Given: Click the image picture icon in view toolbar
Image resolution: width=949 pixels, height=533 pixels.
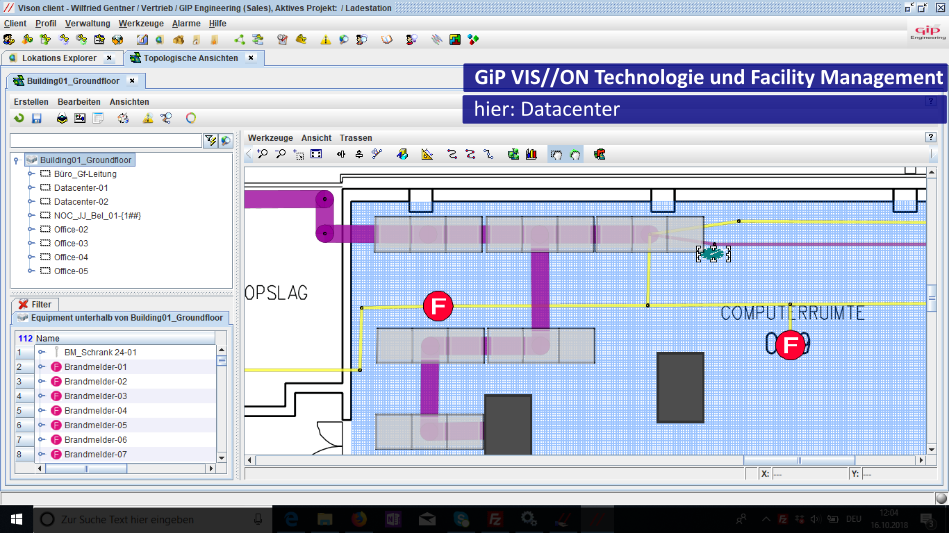Looking at the screenshot, I should 79,118.
